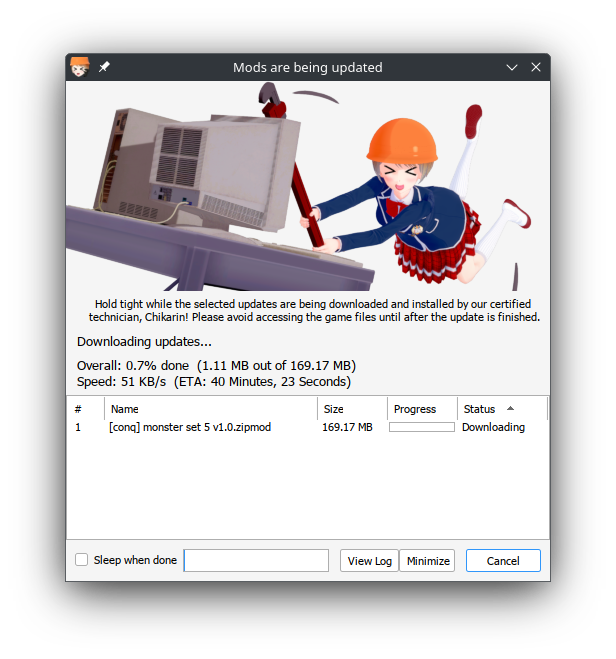Click the Speed: 51 KB/s ETA line
This screenshot has width=616, height=659.
213,381
